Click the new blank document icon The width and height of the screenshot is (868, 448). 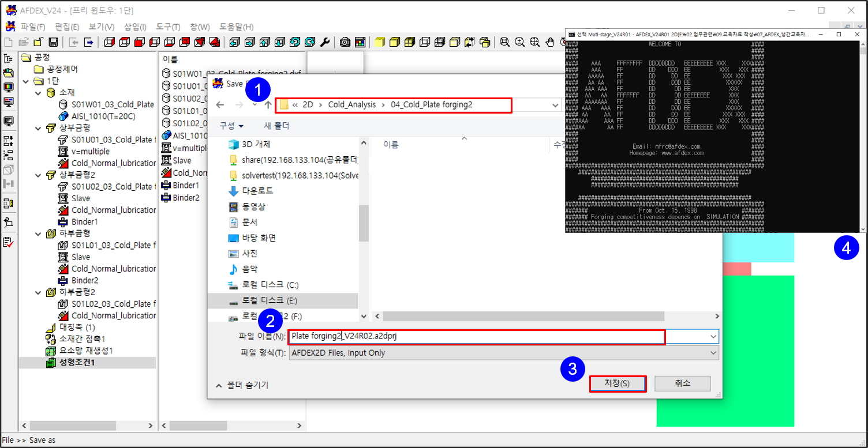(x=9, y=42)
